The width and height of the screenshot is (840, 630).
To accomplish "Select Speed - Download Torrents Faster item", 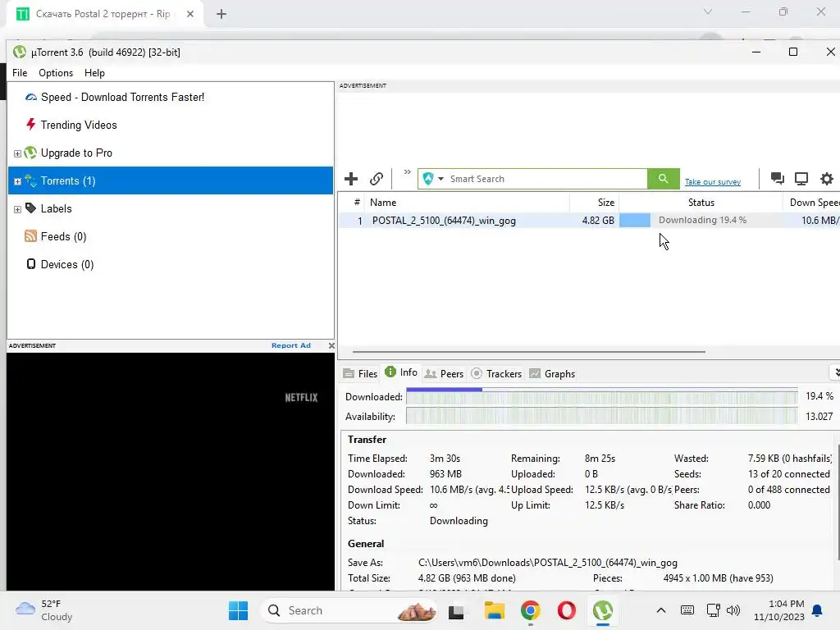I will tap(123, 97).
